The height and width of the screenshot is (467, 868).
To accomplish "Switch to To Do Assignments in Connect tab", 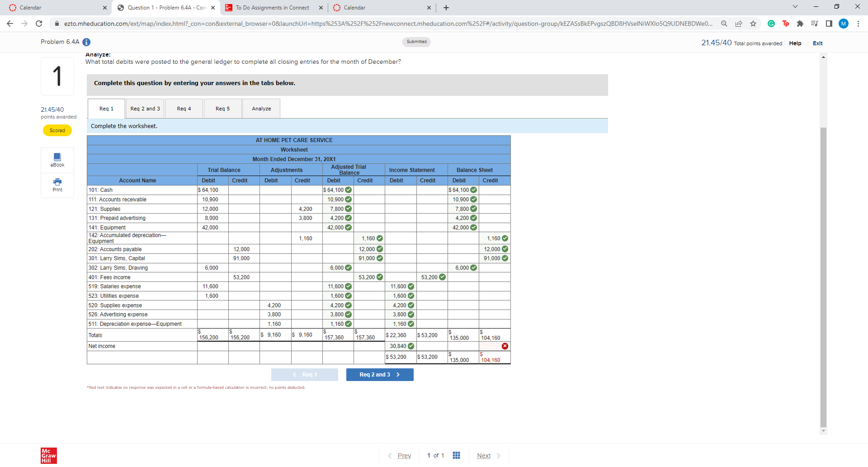I will [272, 8].
